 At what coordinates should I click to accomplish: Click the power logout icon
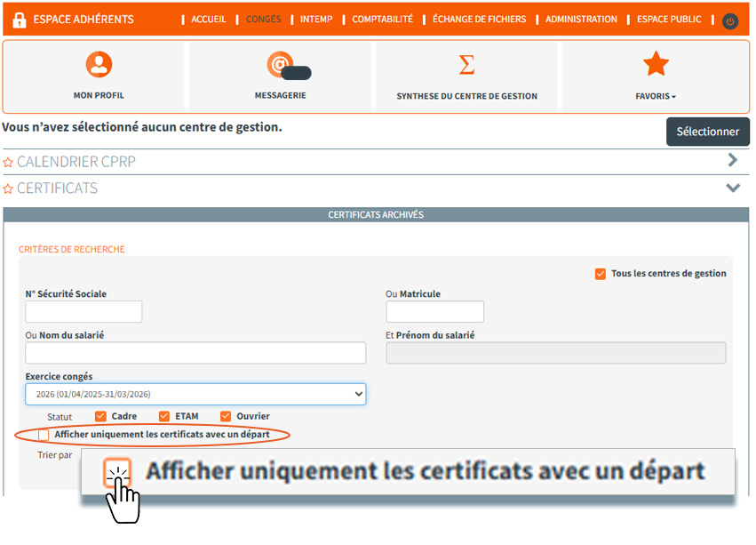(x=729, y=20)
